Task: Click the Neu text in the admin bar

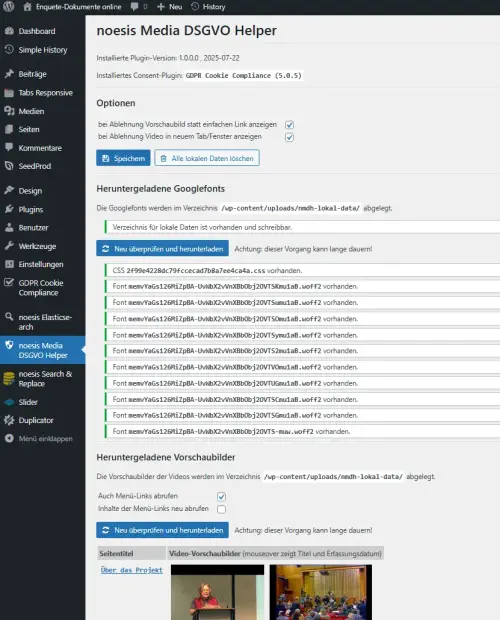Action: point(175,7)
